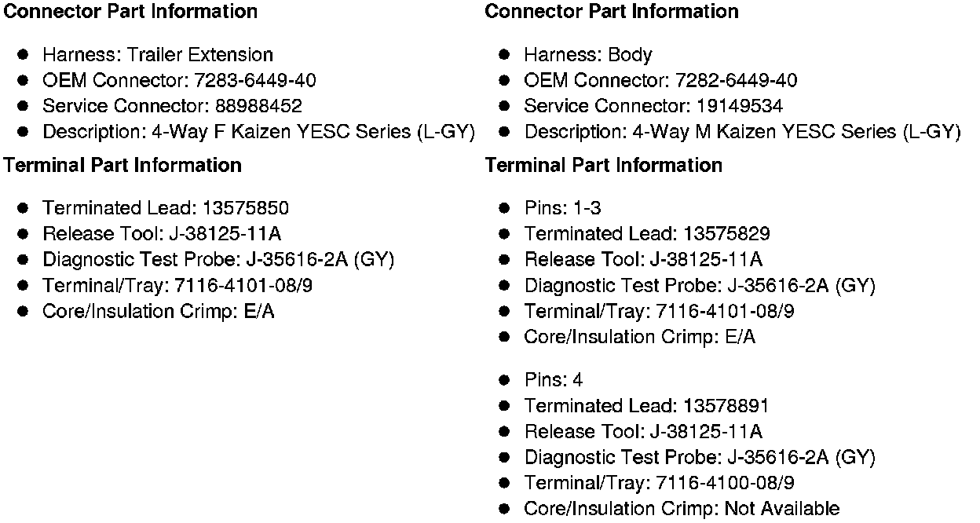Click Core/Insulation Crimp: Not Available line
Screen dimensions: 980x523
coord(682,509)
